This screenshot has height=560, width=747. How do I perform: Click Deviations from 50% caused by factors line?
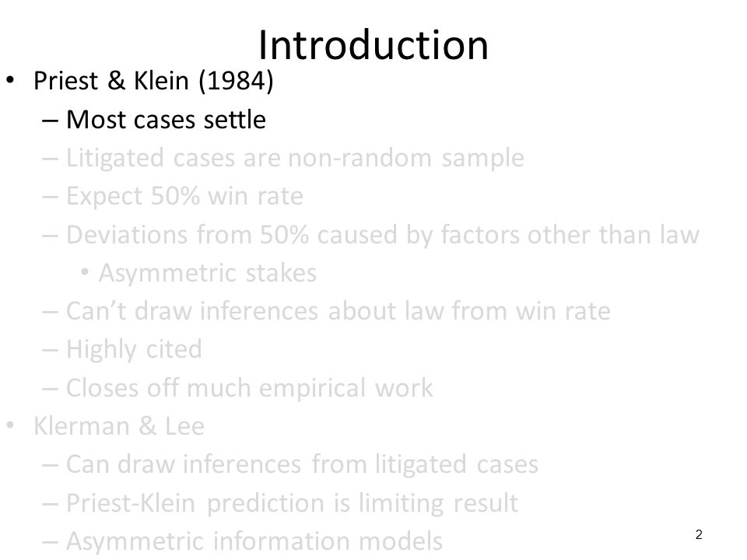tap(383, 235)
